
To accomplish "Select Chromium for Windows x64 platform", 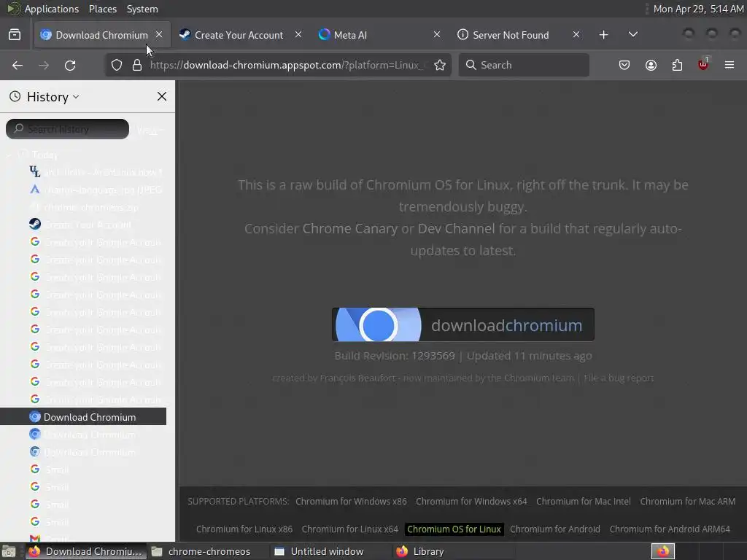I will (x=472, y=502).
